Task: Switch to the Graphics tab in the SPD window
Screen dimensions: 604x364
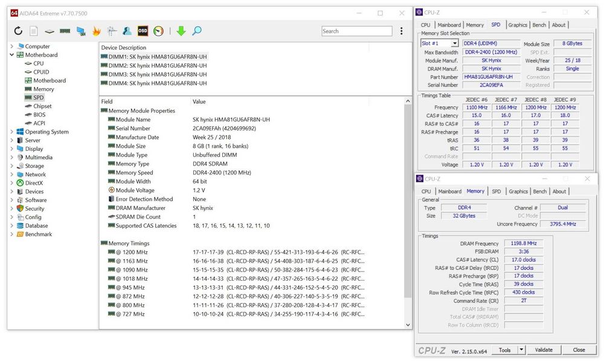Action: coord(517,25)
